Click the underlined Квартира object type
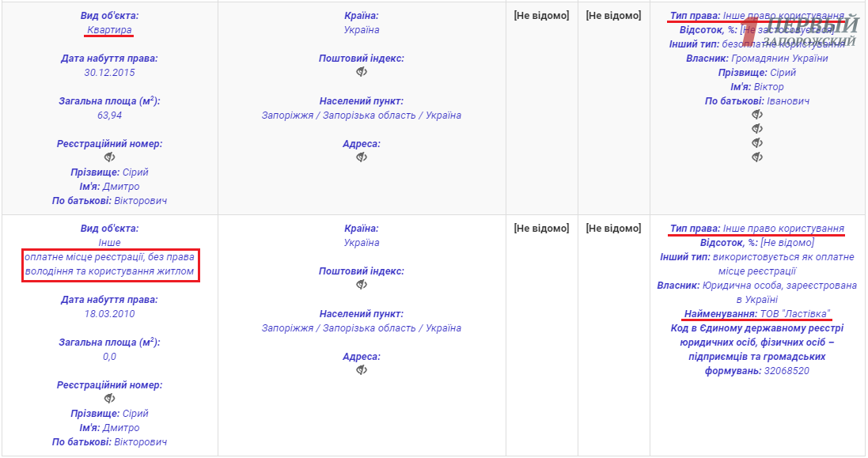The height and width of the screenshot is (458, 868). coord(110,30)
